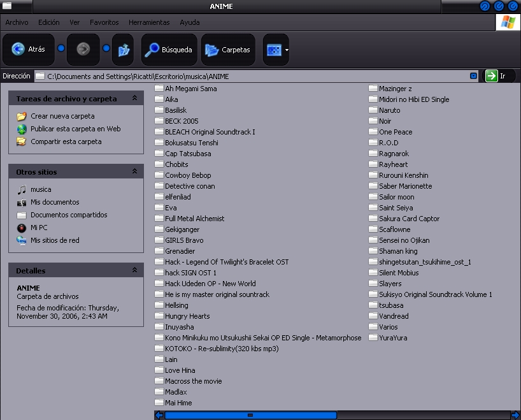The width and height of the screenshot is (521, 420).
Task: Click the forward navigation arrow button
Action: click(83, 49)
